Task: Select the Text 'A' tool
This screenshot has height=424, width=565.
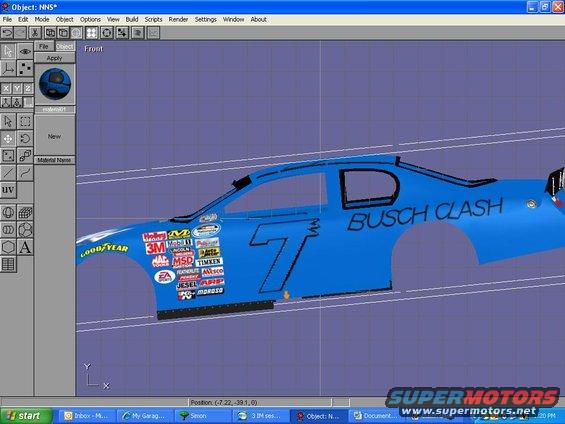Action: (25, 247)
